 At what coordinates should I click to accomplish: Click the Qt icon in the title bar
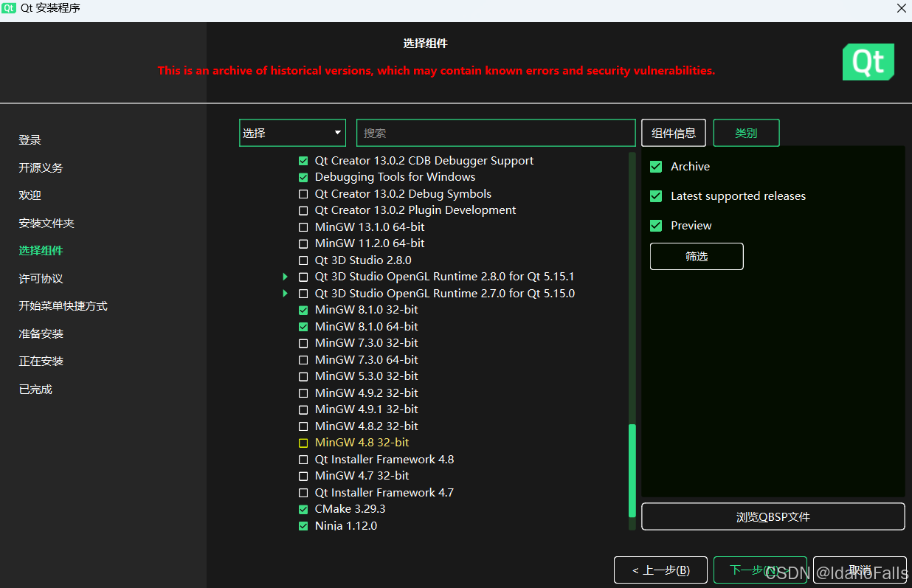coord(9,8)
